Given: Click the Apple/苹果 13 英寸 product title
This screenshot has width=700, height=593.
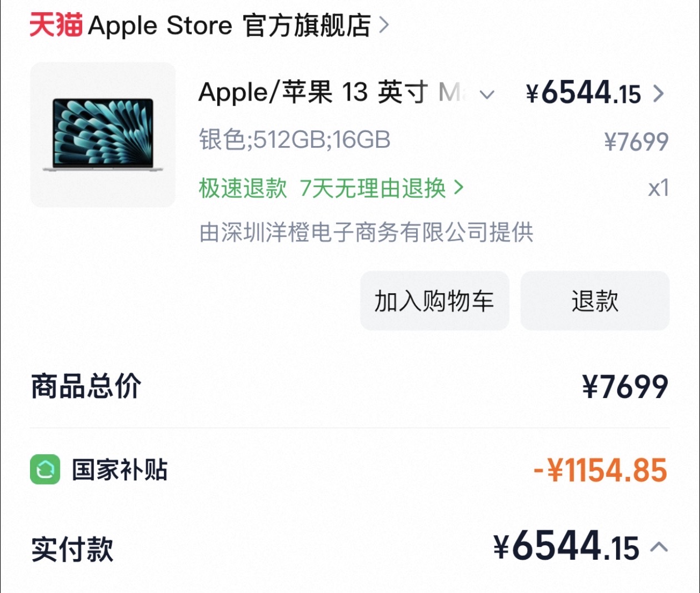Looking at the screenshot, I should click(313, 92).
